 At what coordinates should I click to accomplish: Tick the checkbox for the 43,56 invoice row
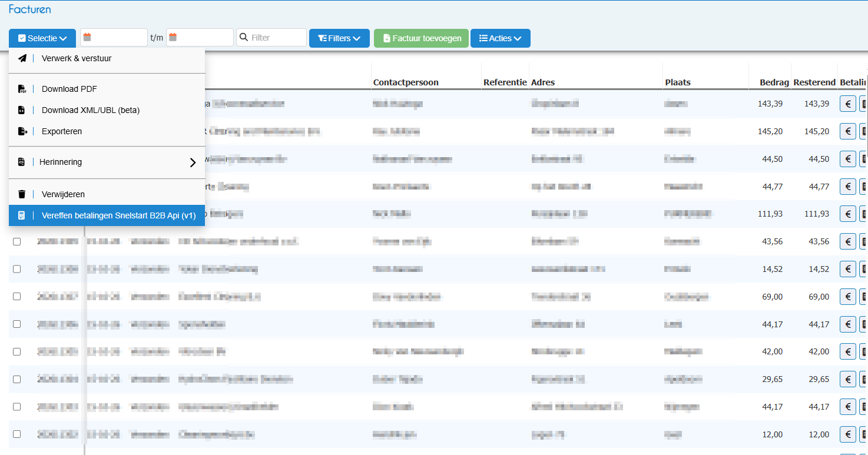[16, 241]
